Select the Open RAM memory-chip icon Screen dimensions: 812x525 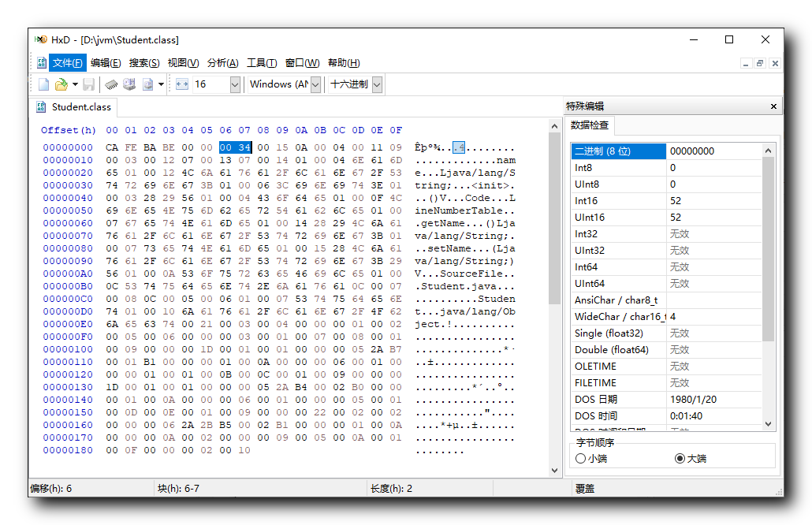click(x=112, y=84)
